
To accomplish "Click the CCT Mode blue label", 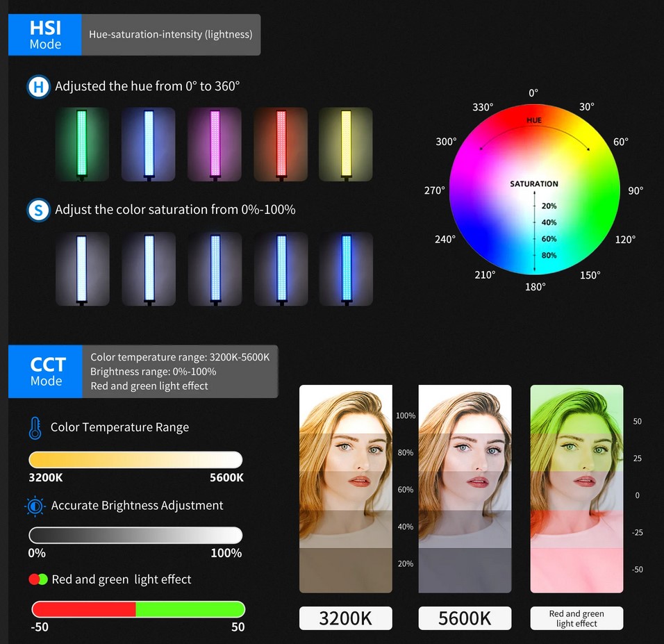I will tap(46, 372).
